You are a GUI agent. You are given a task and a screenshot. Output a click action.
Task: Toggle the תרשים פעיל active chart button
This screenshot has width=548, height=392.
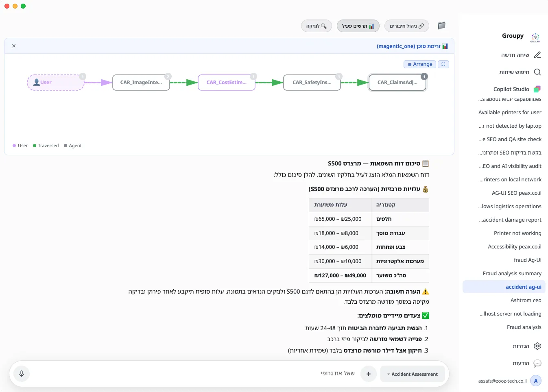click(358, 26)
